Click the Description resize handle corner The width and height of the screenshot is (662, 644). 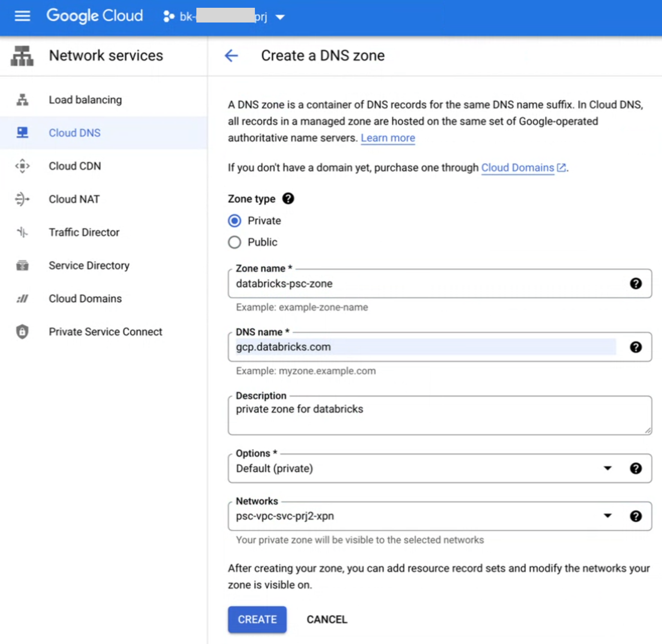click(x=648, y=431)
